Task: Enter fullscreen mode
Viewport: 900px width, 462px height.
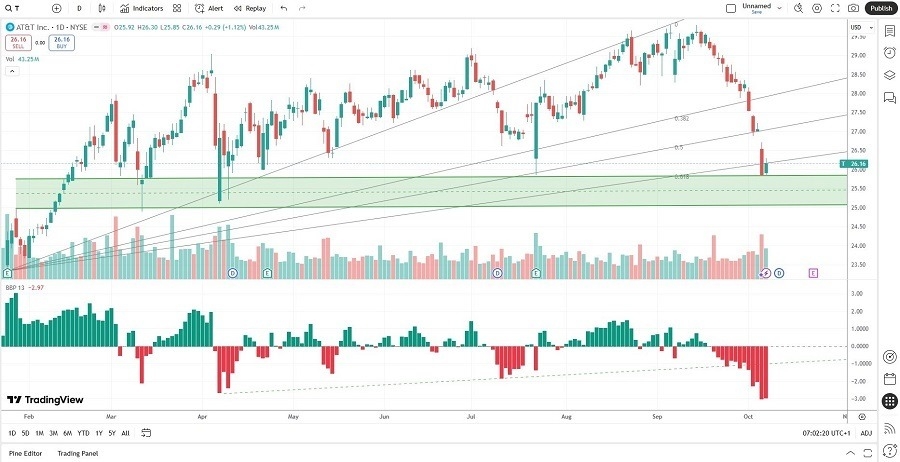Action: click(835, 8)
